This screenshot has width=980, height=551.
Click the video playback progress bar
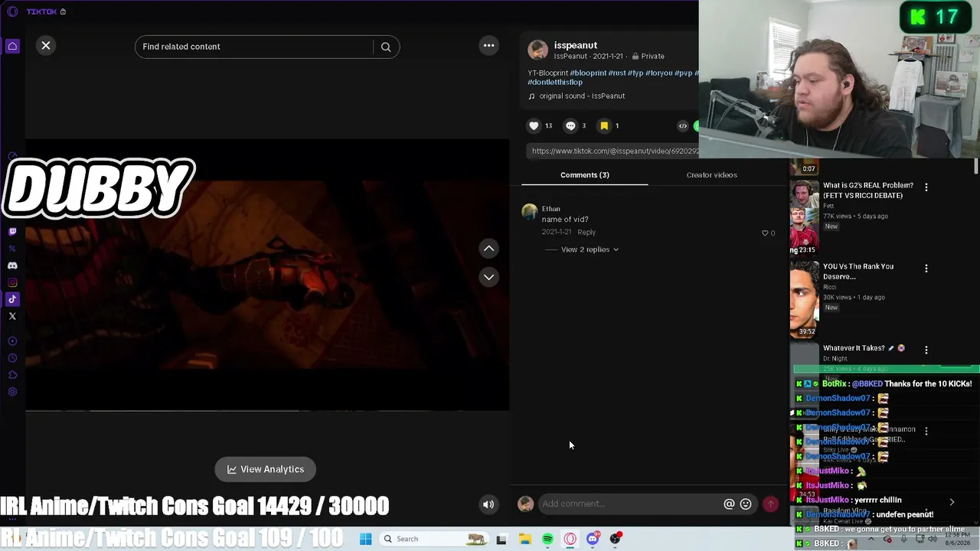click(x=267, y=410)
